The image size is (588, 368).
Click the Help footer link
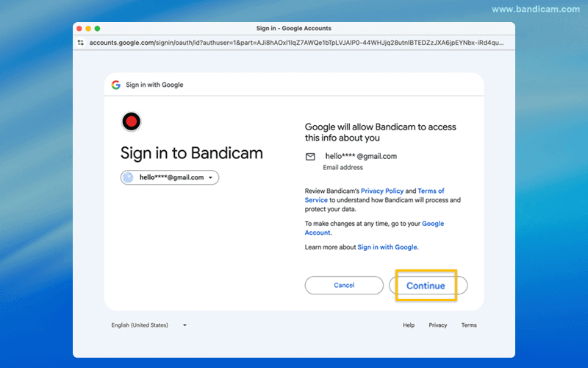click(409, 325)
